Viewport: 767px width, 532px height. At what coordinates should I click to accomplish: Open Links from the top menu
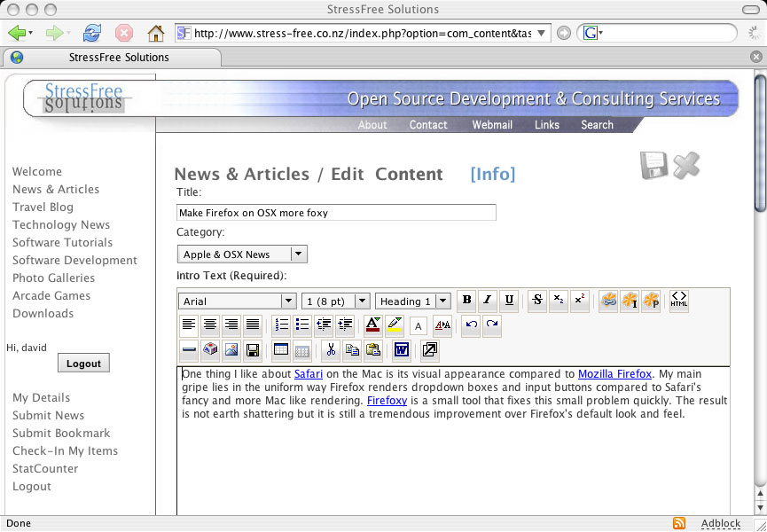point(547,125)
